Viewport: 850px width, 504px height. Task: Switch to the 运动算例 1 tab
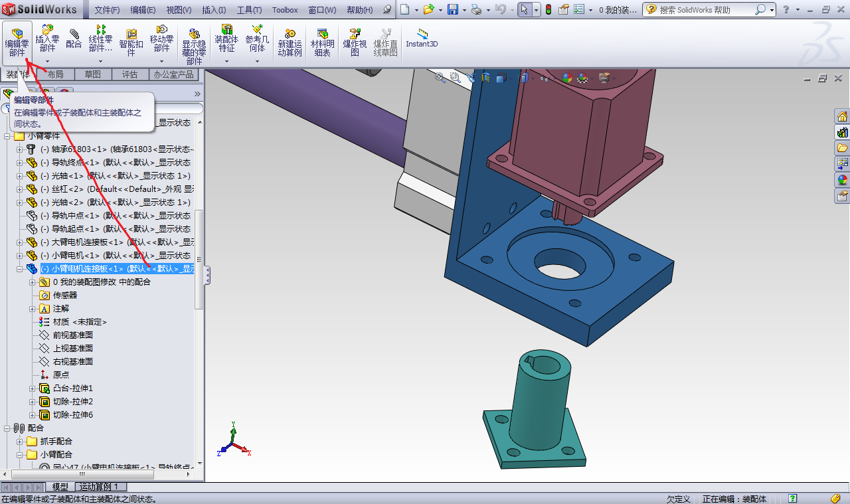100,487
